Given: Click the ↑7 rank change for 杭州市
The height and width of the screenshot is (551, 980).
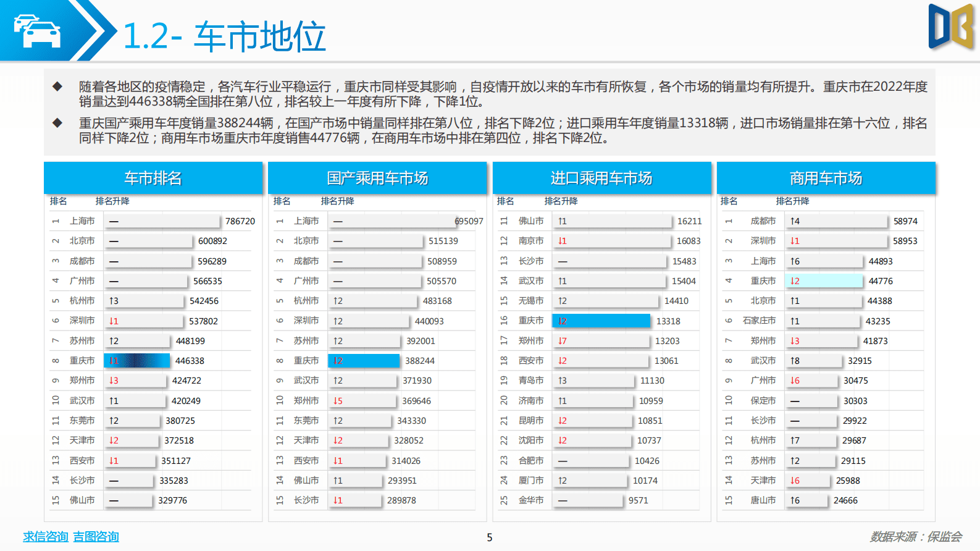Looking at the screenshot, I should tap(795, 440).
